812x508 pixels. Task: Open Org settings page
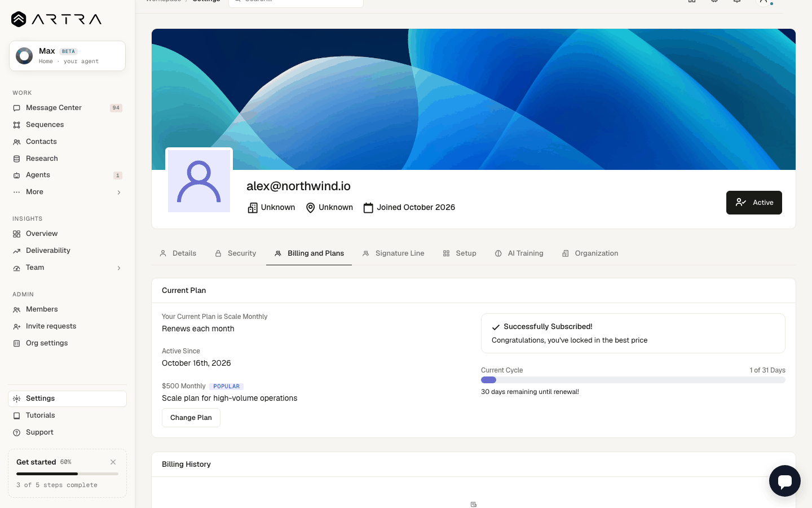pyautogui.click(x=67, y=343)
